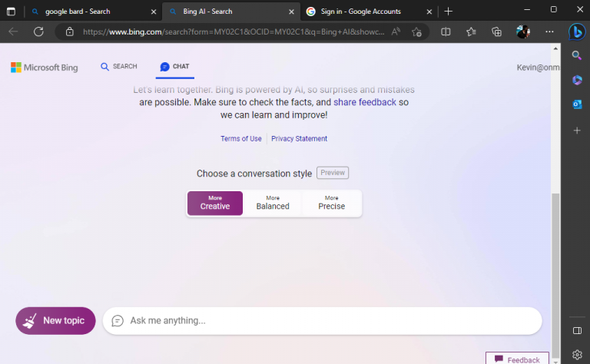Select More Precise conversation style
The width and height of the screenshot is (590, 364).
click(332, 203)
